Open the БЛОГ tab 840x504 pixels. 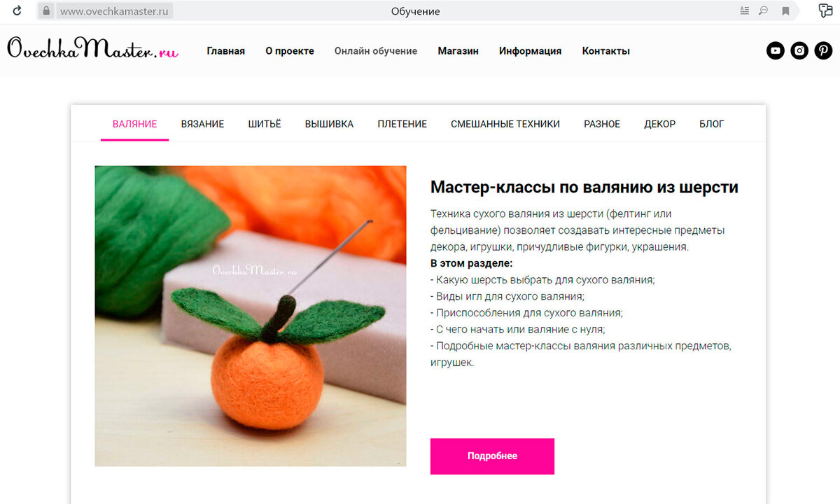coord(711,124)
